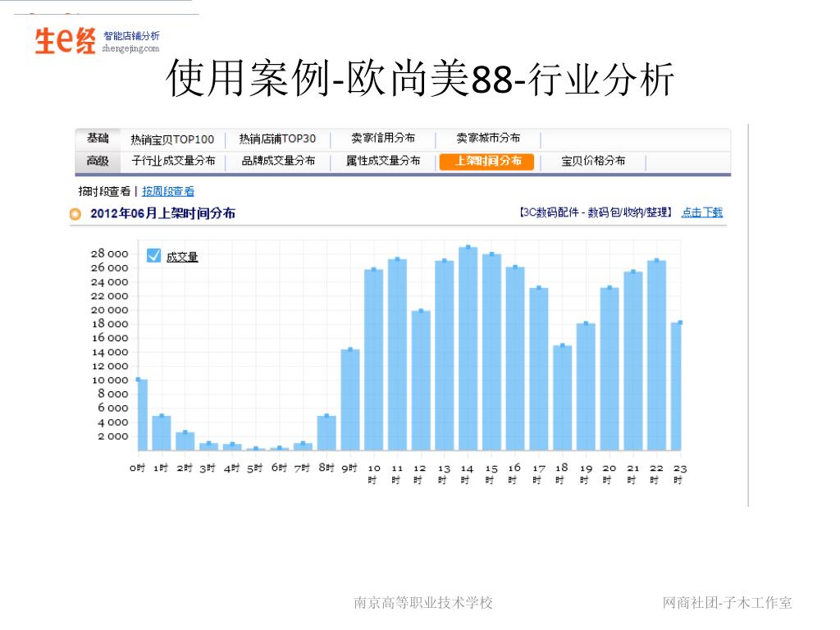840x630 pixels.
Task: Click the 2时 bar in chart
Action: pos(185,441)
